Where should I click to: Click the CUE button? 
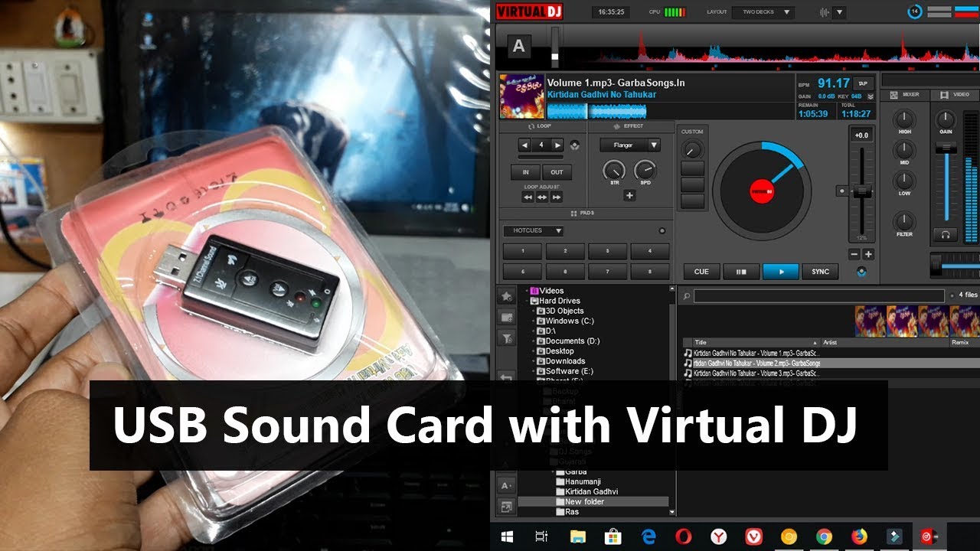(x=701, y=272)
